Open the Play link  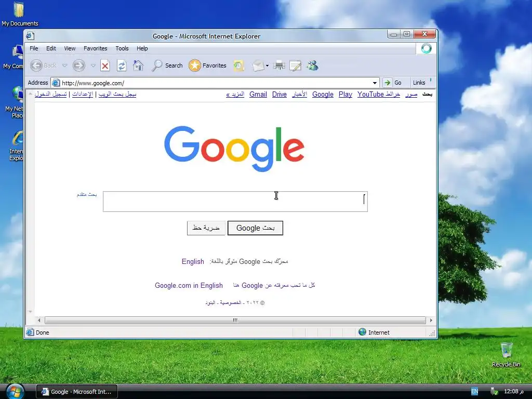tap(345, 95)
